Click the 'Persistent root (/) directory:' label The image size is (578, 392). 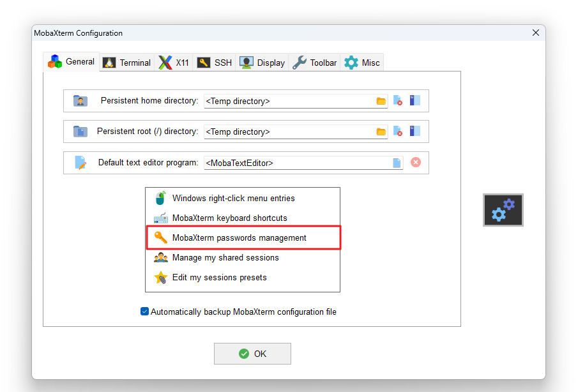(148, 131)
